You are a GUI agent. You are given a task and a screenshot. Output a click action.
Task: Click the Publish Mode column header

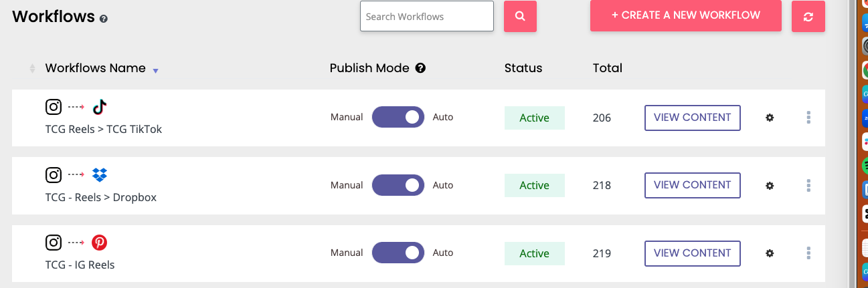(x=369, y=68)
